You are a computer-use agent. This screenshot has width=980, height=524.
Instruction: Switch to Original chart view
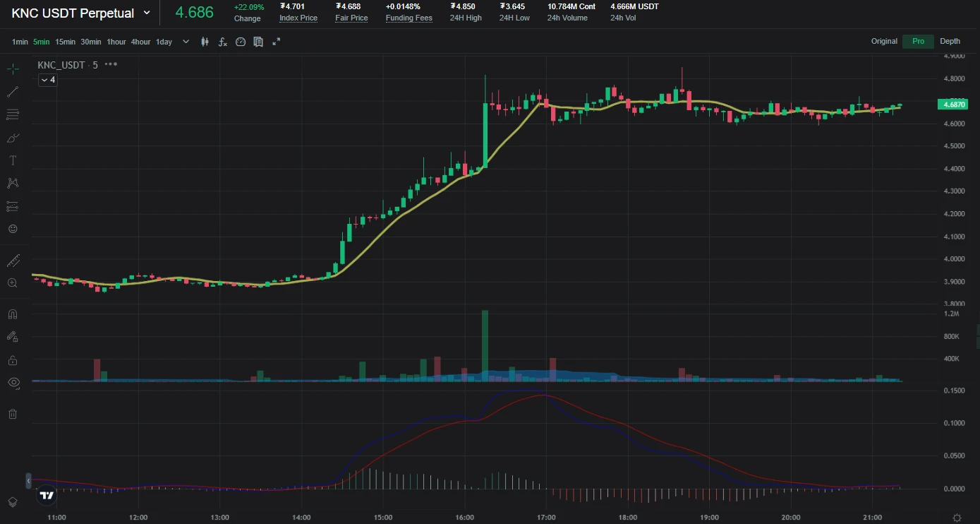[x=884, y=41]
